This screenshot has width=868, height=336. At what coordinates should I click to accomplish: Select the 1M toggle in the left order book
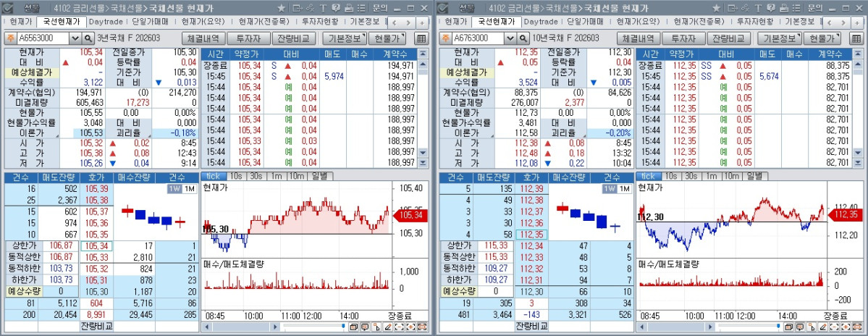[190, 189]
